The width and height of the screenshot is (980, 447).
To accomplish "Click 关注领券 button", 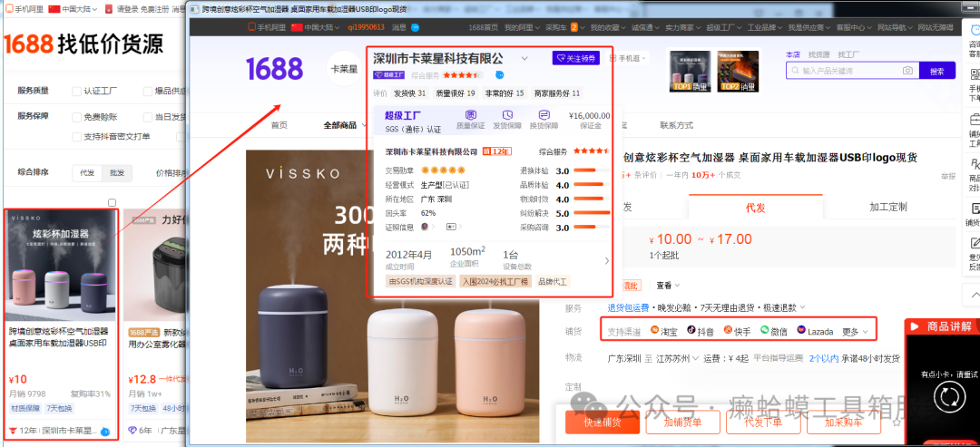I will tap(575, 58).
